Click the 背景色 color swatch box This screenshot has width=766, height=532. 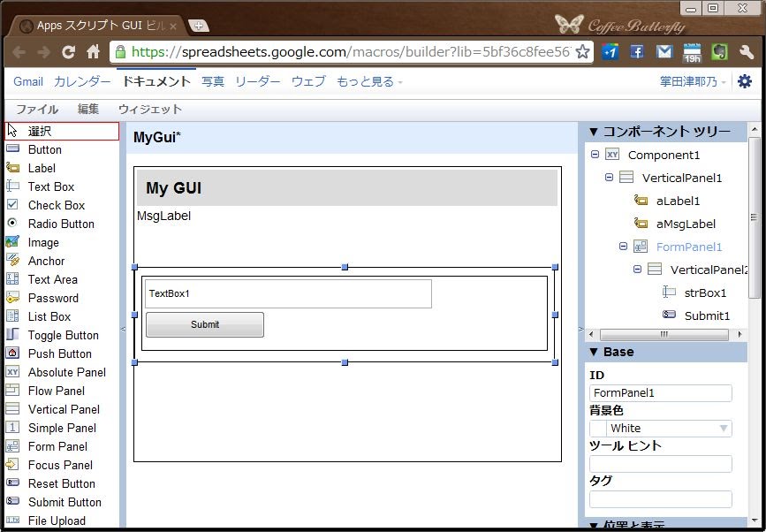[x=597, y=429]
